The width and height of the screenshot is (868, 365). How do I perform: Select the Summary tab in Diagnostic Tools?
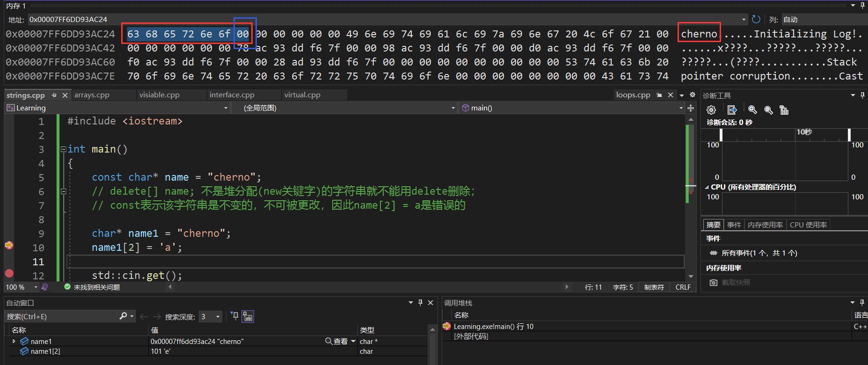713,225
